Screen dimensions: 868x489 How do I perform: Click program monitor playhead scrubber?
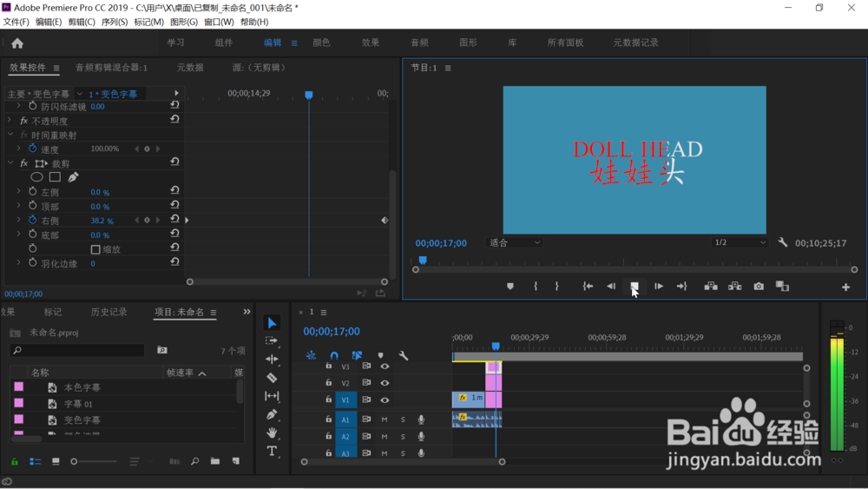[x=423, y=260]
